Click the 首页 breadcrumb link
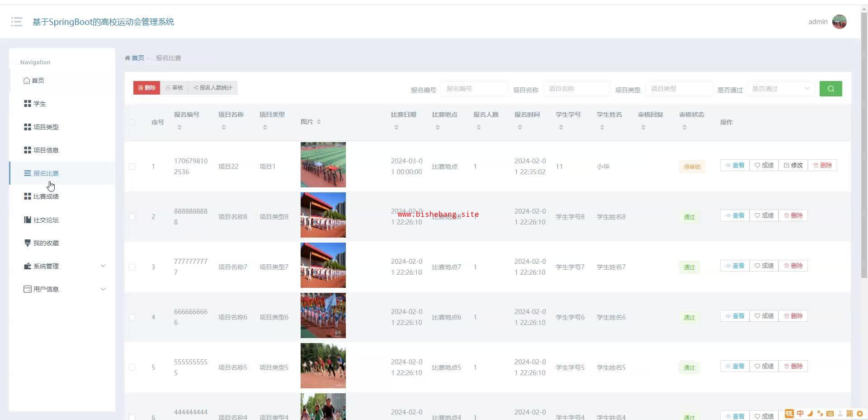This screenshot has width=868, height=420. pos(138,58)
